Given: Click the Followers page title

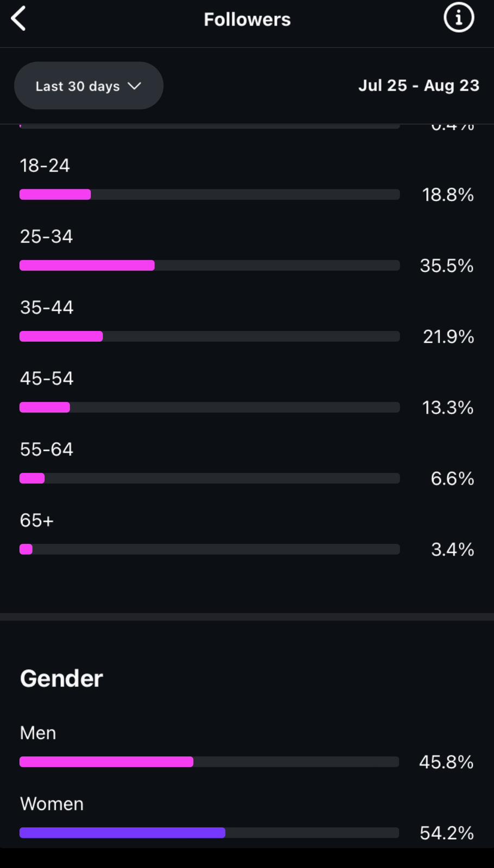Looking at the screenshot, I should click(247, 20).
